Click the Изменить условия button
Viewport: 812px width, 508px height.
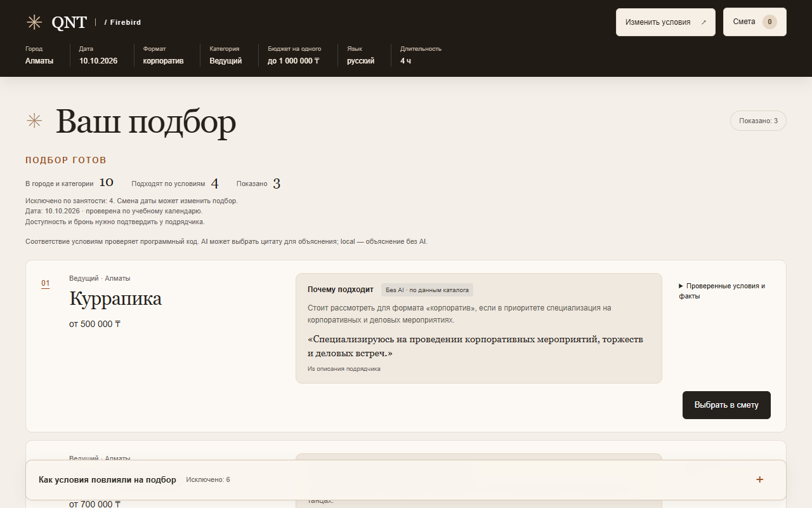(x=665, y=22)
